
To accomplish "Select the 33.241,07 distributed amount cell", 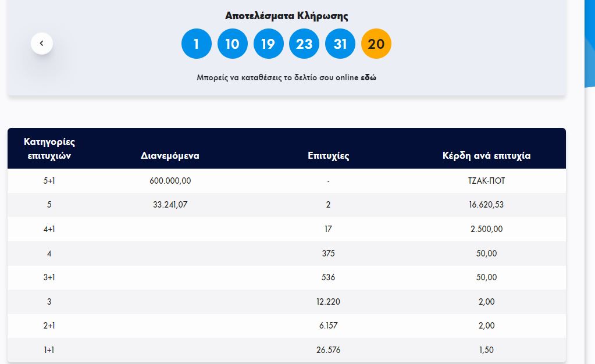I will point(170,205).
